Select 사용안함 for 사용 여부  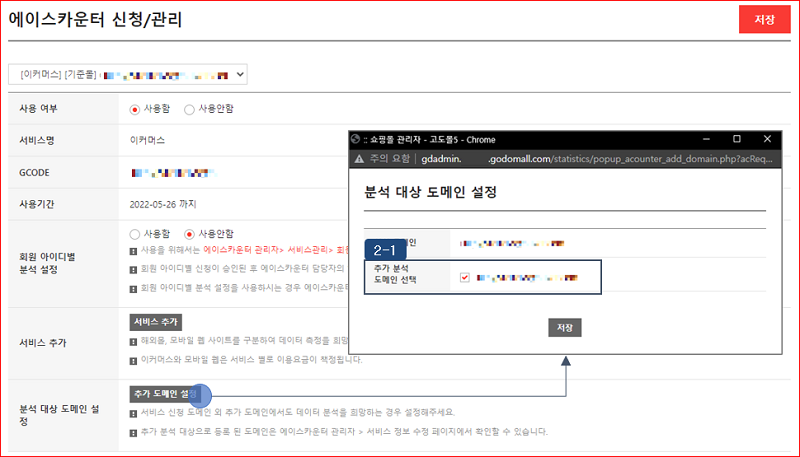(x=190, y=108)
